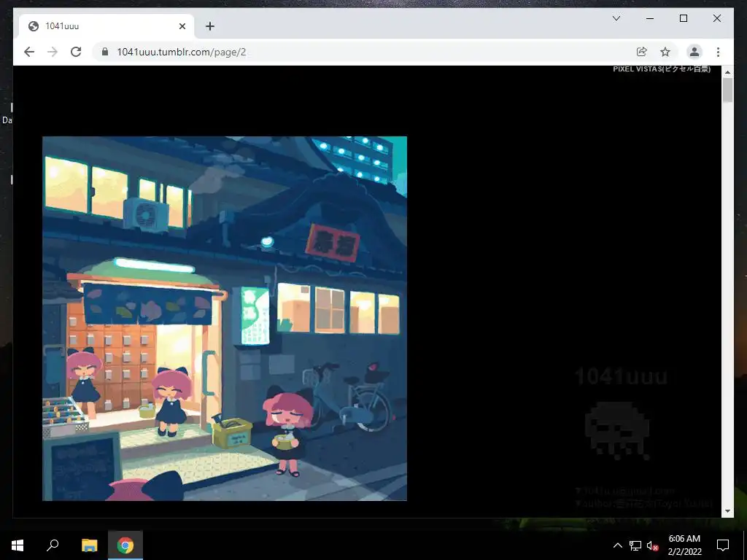Open the Windows Start menu
The image size is (747, 560).
pyautogui.click(x=18, y=545)
